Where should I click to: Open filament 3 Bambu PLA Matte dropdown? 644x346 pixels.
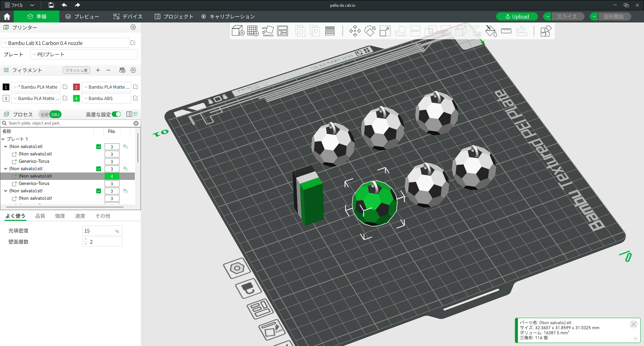(36, 98)
